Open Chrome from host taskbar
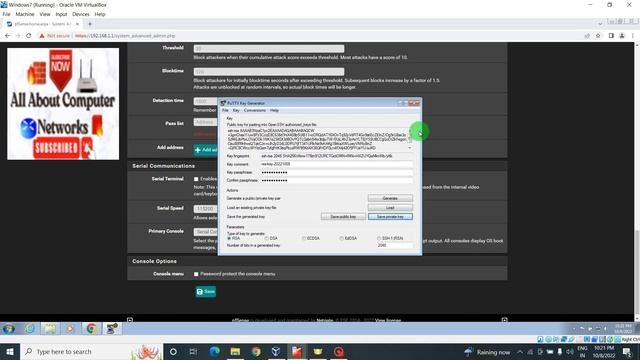640x360 pixels. (x=256, y=352)
